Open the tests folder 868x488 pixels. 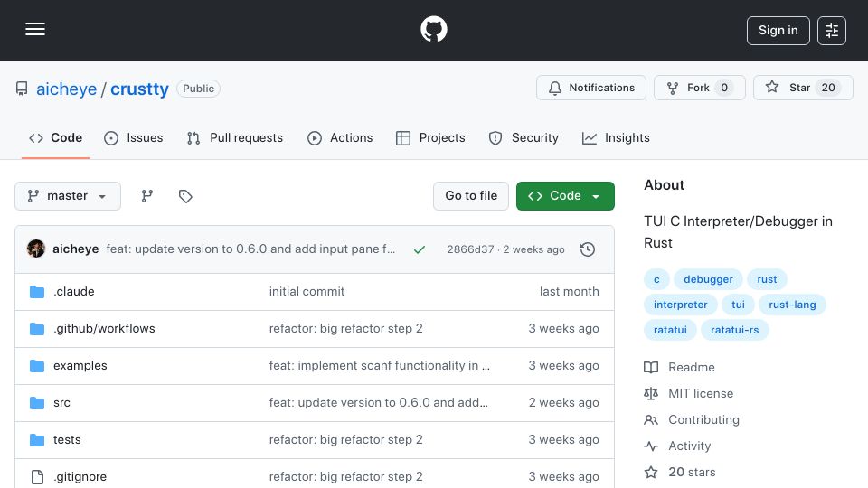(x=67, y=440)
